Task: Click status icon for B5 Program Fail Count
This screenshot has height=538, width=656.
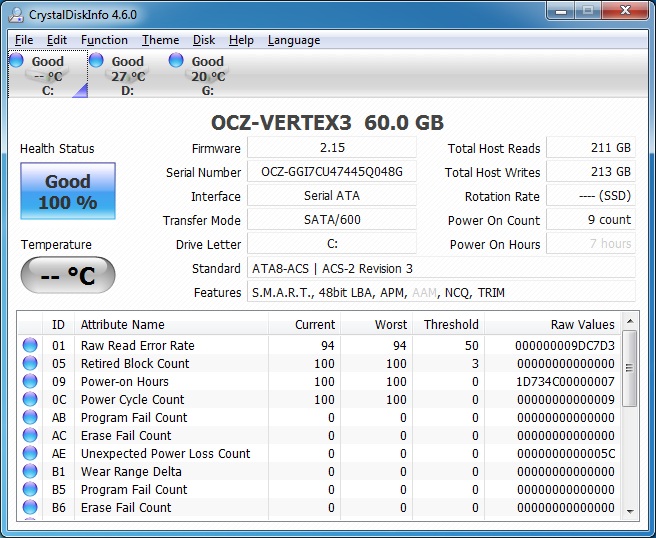Action: coord(30,489)
